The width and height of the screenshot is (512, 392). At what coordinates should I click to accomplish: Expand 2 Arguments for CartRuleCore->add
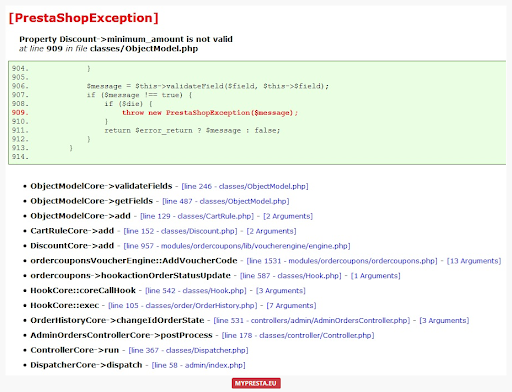[x=271, y=231]
